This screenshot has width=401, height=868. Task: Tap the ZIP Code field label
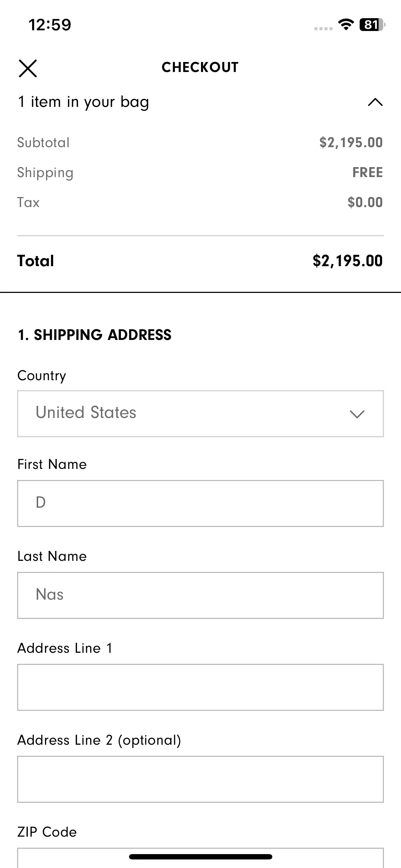[47, 832]
